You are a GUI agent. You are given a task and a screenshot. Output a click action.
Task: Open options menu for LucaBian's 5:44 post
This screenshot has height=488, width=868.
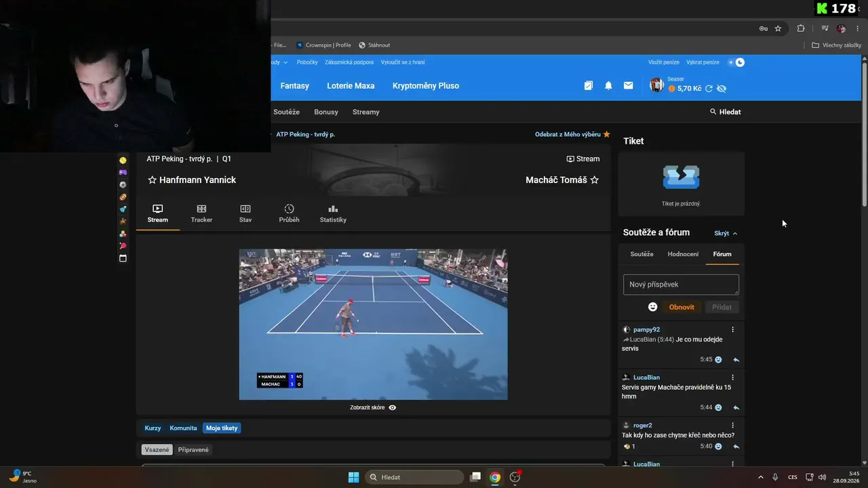[732, 378]
